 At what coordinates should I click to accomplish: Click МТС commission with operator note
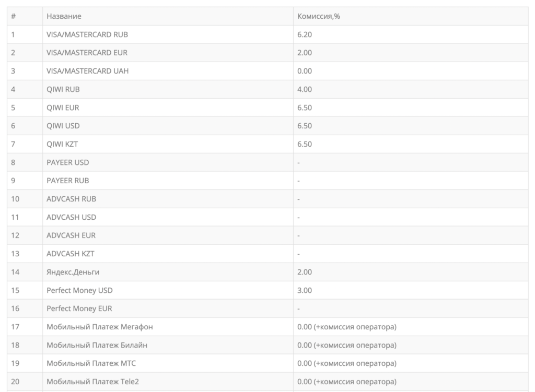click(347, 363)
